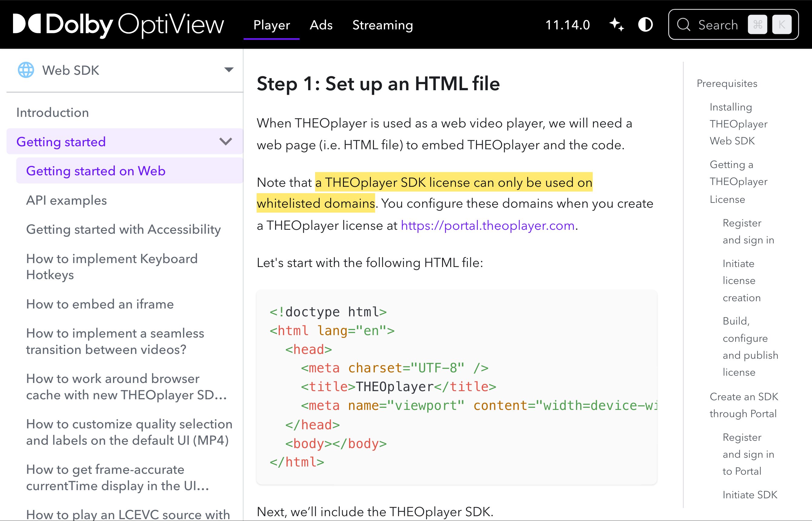Click the doctype html code line
This screenshot has width=812, height=521.
click(x=328, y=312)
